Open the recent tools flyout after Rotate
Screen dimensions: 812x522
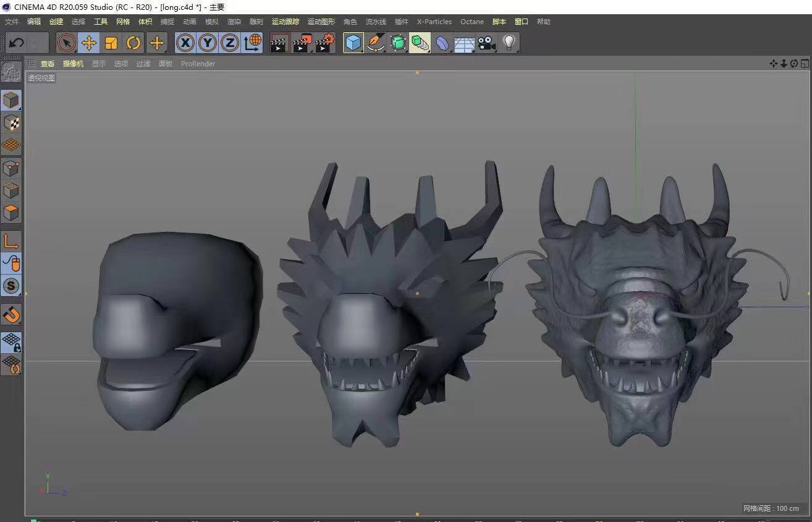pos(157,43)
